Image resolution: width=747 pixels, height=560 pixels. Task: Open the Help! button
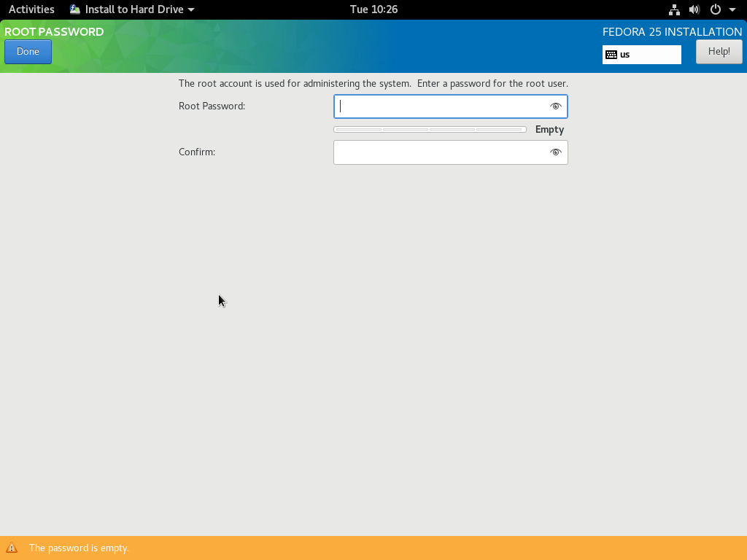pos(719,52)
